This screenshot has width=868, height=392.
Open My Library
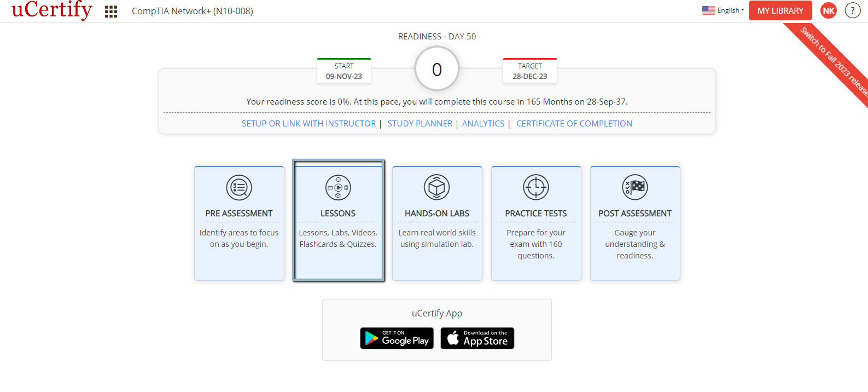[780, 11]
